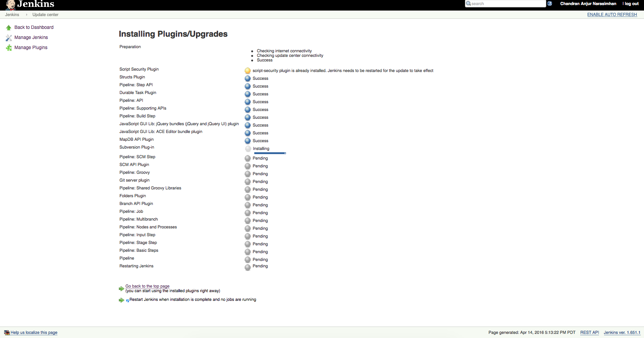Open the Chandran Anjur Narasimhan user link
The image size is (644, 338).
point(588,4)
